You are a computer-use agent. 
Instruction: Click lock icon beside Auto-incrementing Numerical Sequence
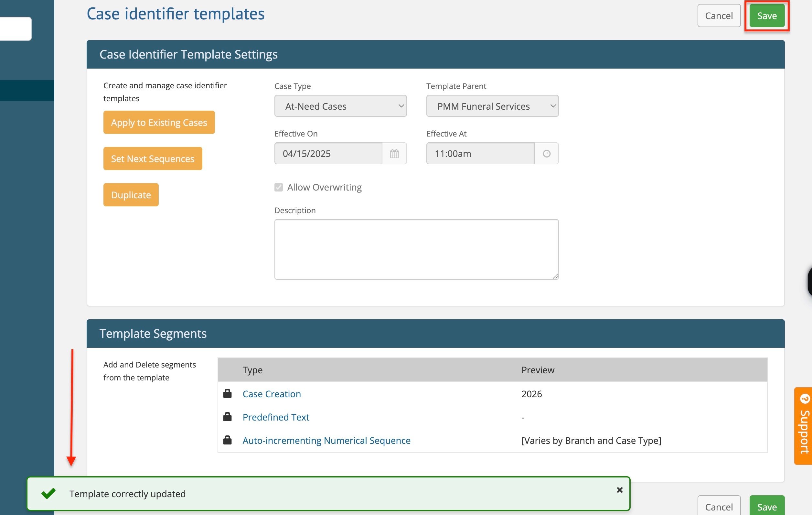click(228, 440)
